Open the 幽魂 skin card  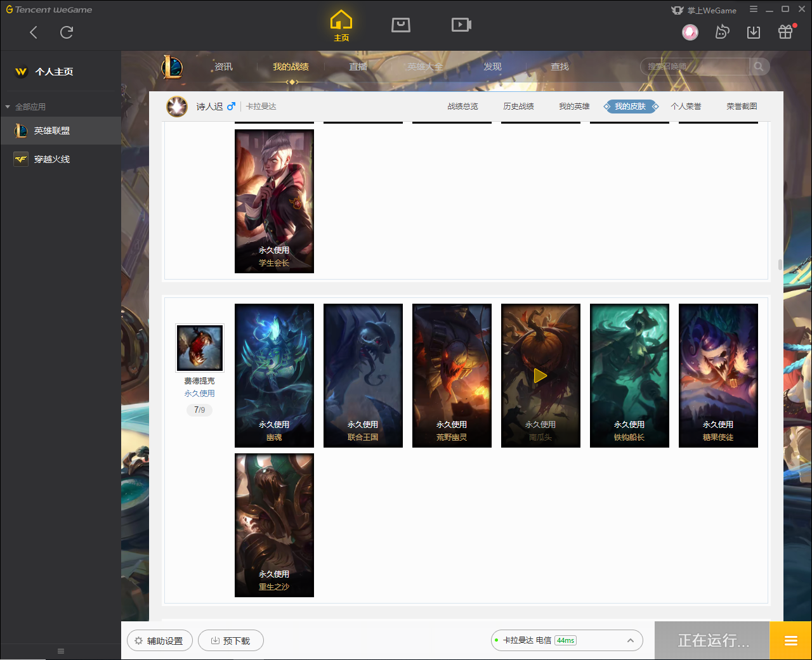[274, 375]
